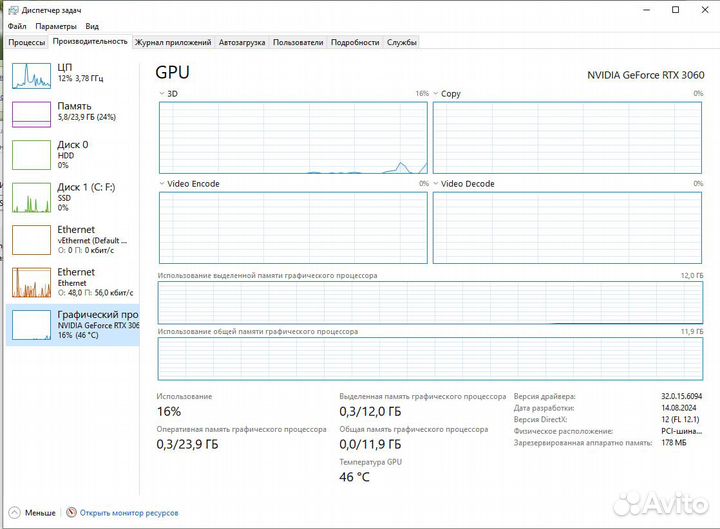
Task: Click driver version 32.0.15.6094
Action: click(x=681, y=396)
